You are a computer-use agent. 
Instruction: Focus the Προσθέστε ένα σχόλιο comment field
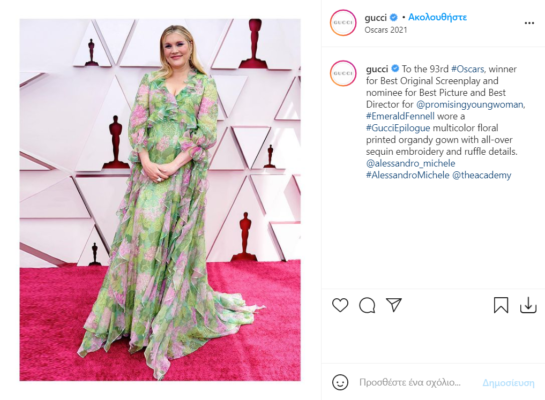tap(410, 382)
